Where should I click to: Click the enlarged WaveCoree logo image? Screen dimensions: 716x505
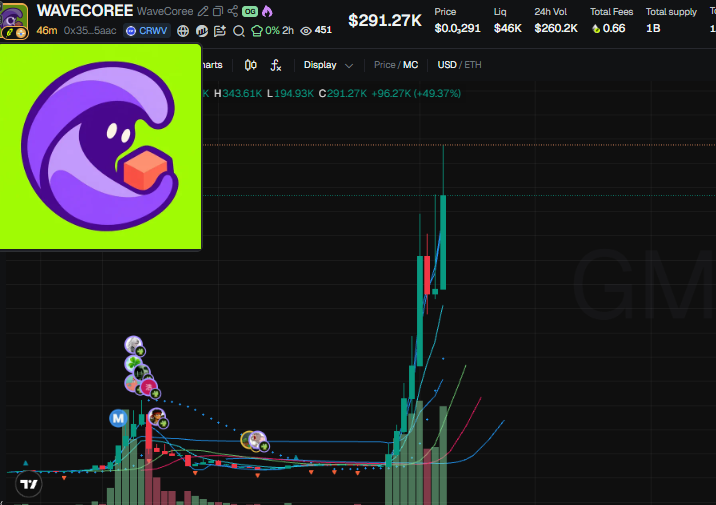[100, 147]
